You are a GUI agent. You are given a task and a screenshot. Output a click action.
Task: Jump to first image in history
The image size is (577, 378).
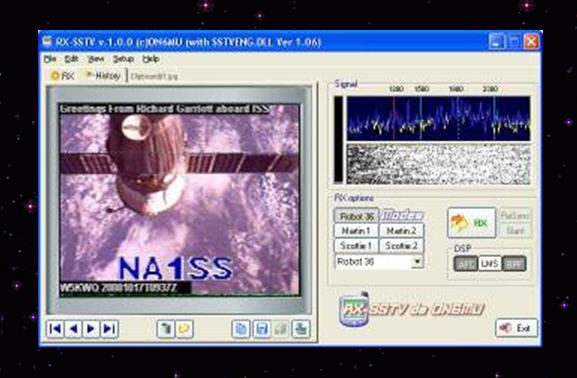pyautogui.click(x=55, y=329)
